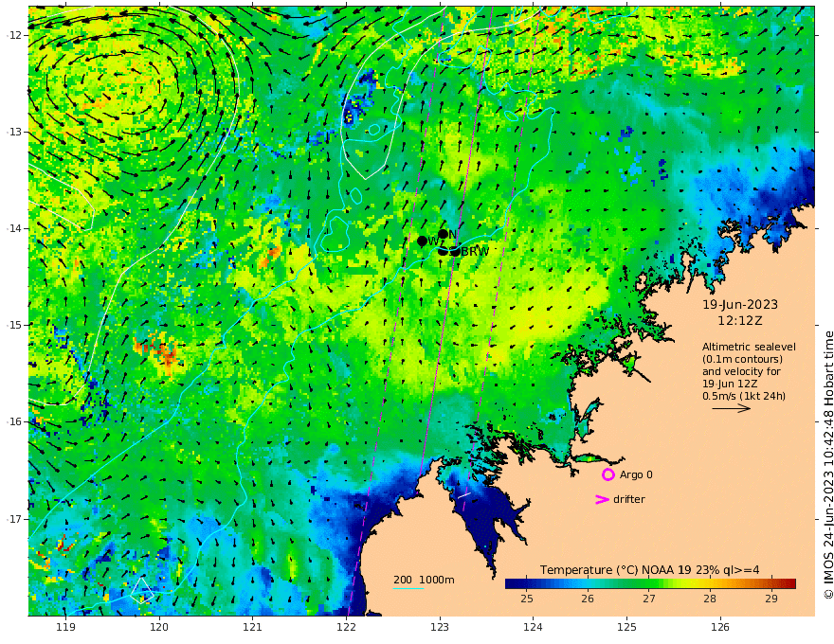
Task: Click longitude axis label '119'
Action: pos(65,628)
